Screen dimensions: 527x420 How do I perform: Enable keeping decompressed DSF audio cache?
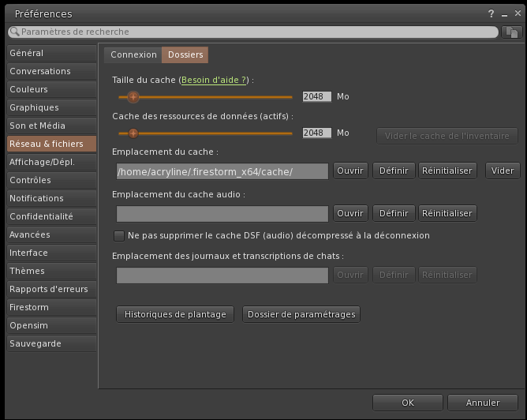coord(119,235)
